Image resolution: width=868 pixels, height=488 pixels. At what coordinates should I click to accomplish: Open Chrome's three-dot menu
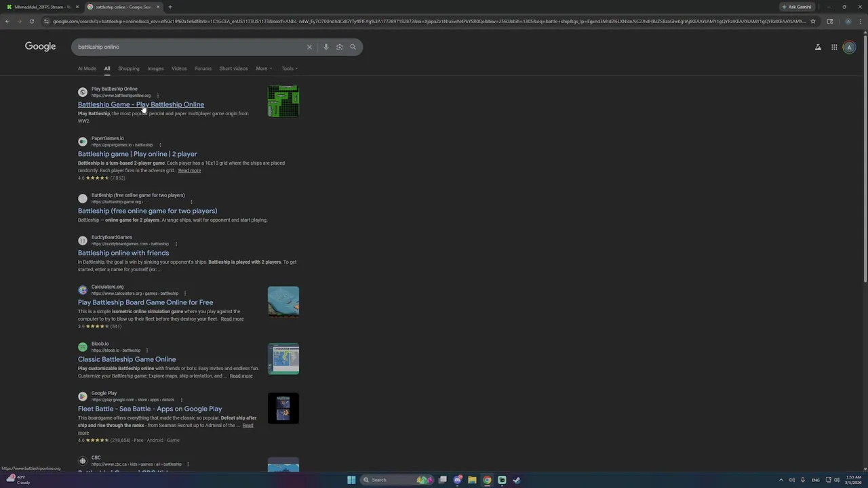click(861, 21)
